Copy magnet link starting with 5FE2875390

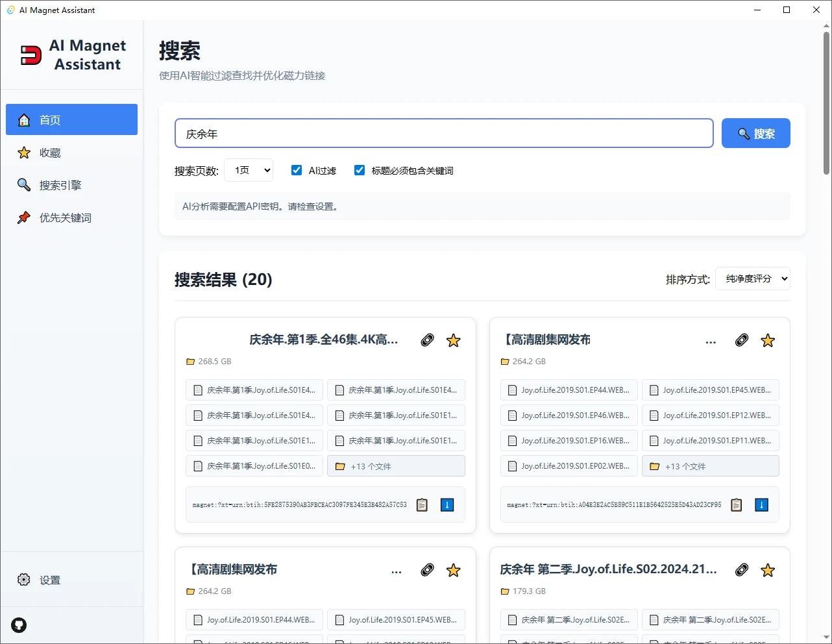422,504
